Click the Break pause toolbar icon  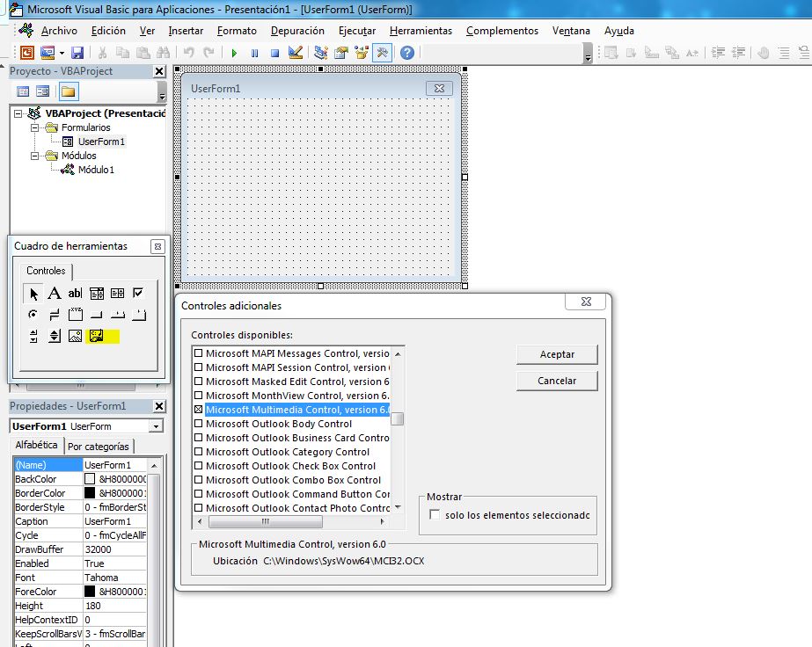(254, 53)
